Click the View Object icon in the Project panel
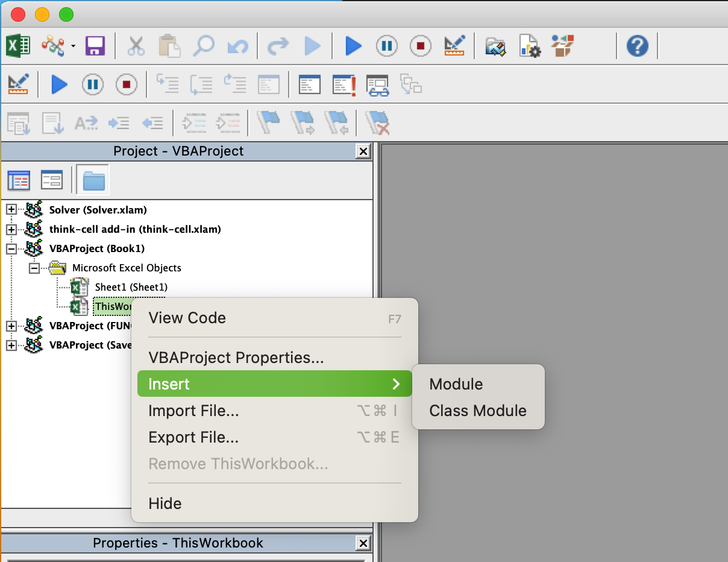 coord(52,180)
